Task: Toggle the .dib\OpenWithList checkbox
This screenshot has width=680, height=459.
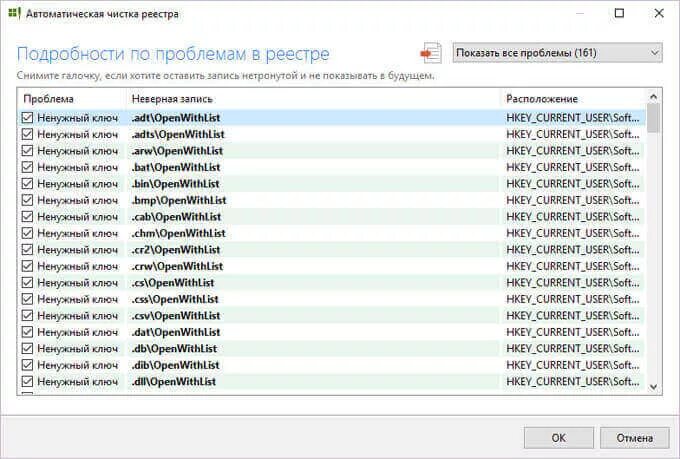Action: 27,365
